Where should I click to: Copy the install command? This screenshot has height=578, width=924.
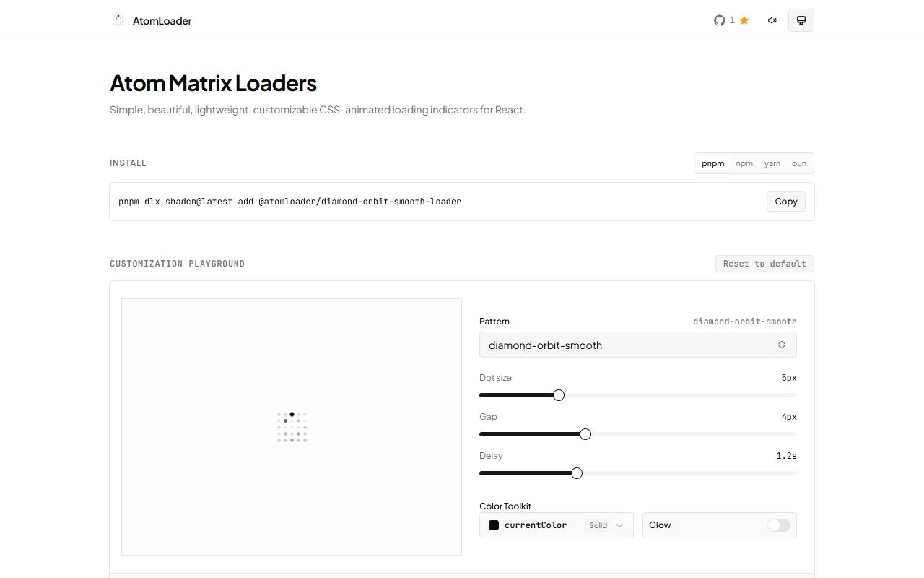click(x=786, y=202)
